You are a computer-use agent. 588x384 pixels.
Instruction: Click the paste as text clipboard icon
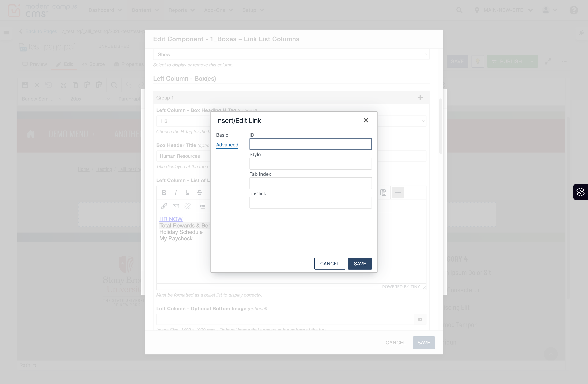[x=383, y=193]
